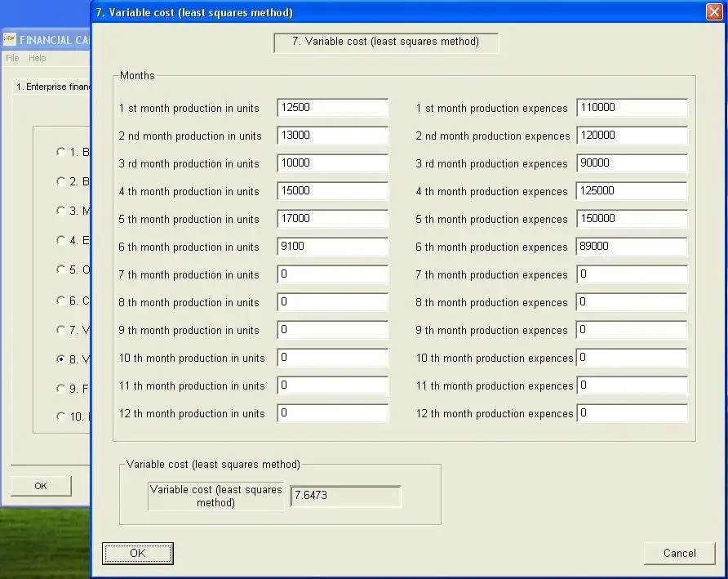Open Help menu in background window
The width and height of the screenshot is (728, 579).
click(38, 58)
